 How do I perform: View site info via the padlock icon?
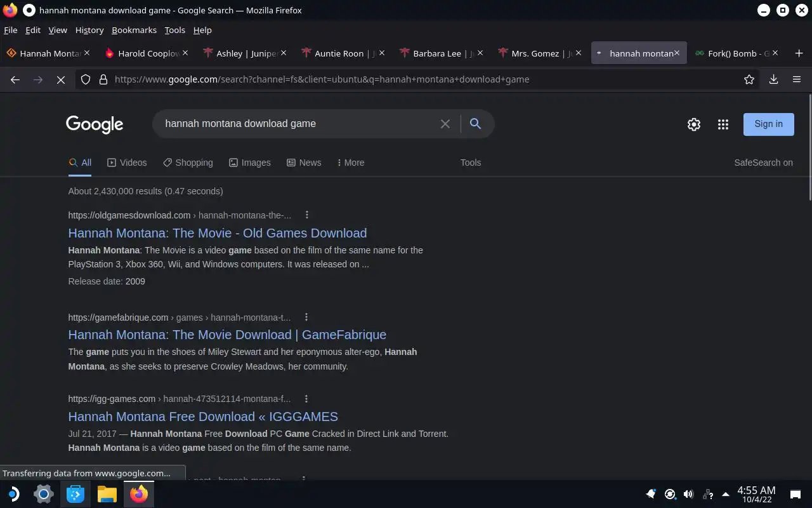(x=103, y=79)
